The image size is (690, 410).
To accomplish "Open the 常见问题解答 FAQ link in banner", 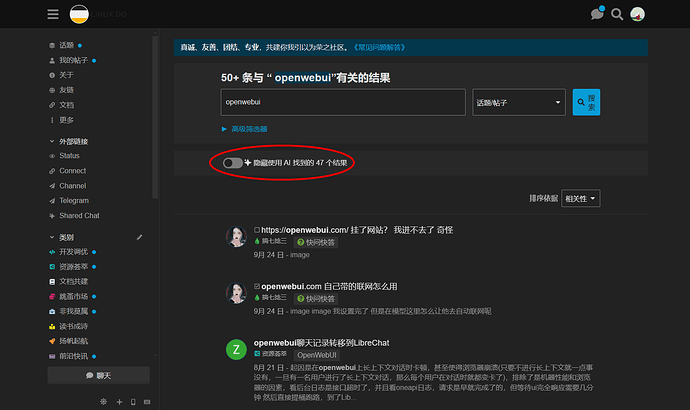I will point(379,48).
